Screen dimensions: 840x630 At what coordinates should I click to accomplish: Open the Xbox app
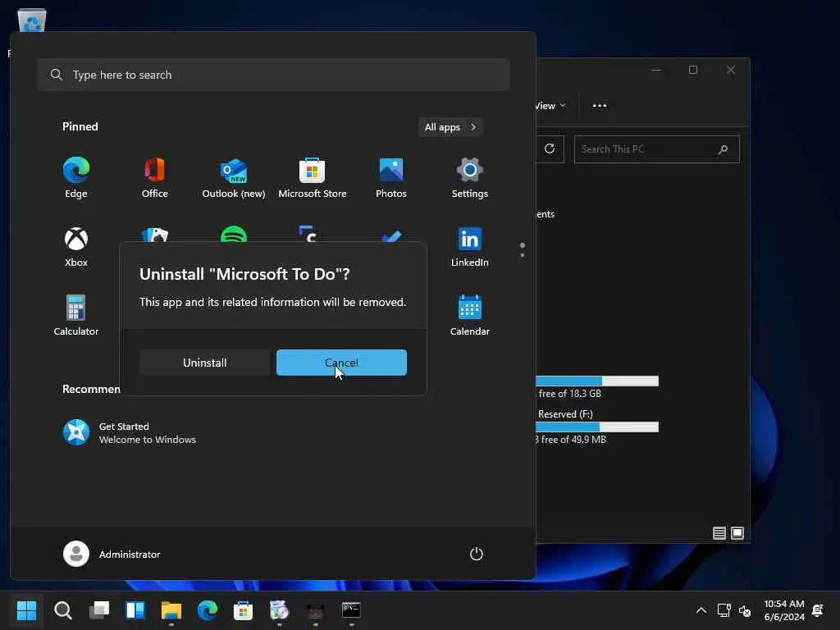pos(76,246)
